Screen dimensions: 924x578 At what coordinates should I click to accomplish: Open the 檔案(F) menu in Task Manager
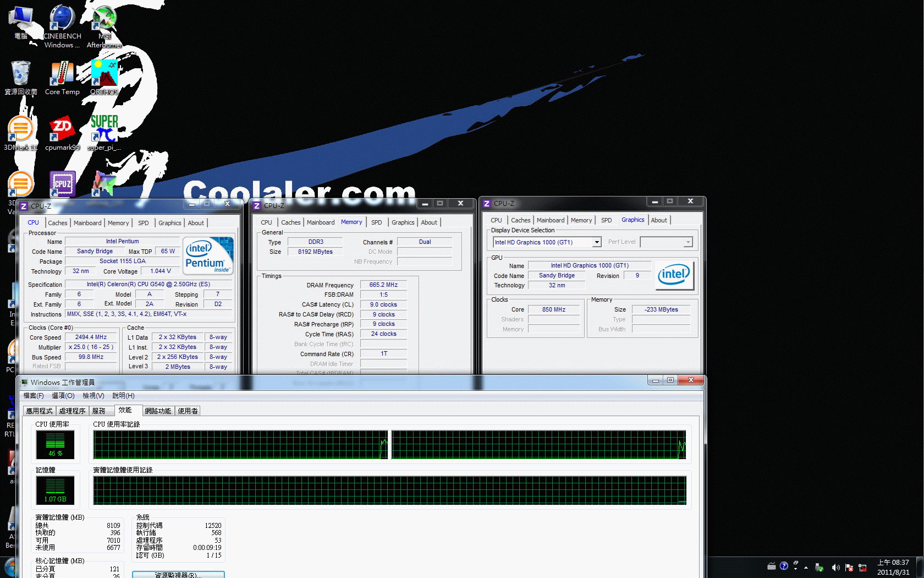tap(34, 396)
